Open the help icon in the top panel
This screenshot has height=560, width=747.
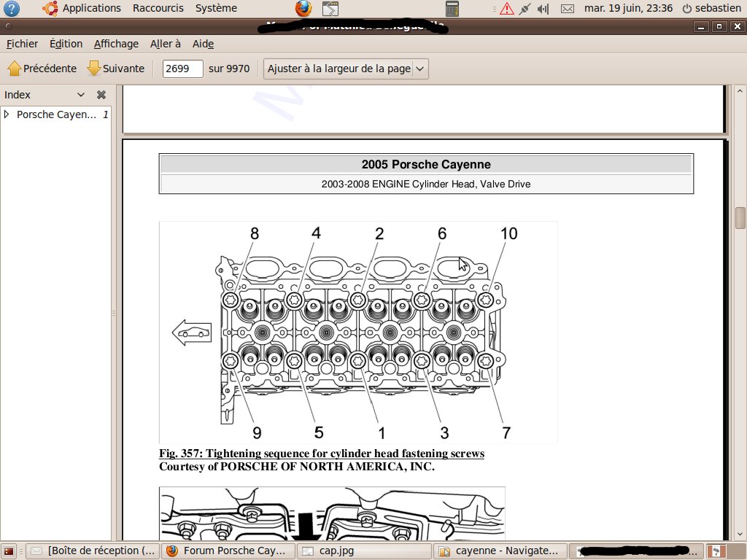click(x=12, y=9)
